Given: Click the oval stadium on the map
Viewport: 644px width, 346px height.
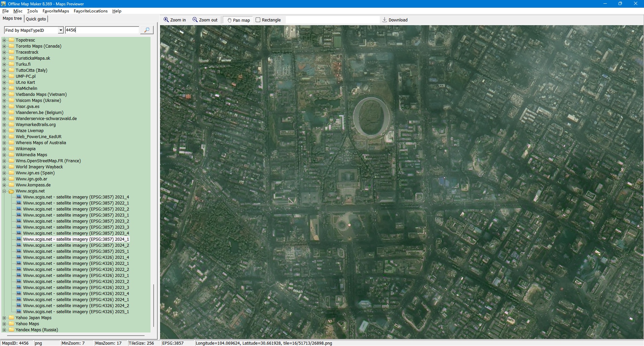Looking at the screenshot, I should pos(371,117).
